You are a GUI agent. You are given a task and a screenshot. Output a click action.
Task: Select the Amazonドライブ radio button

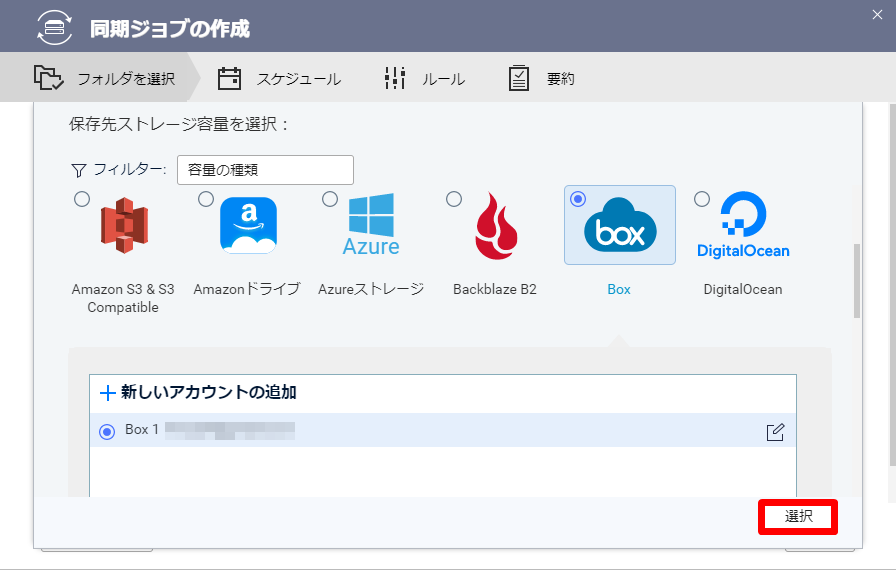(x=206, y=199)
